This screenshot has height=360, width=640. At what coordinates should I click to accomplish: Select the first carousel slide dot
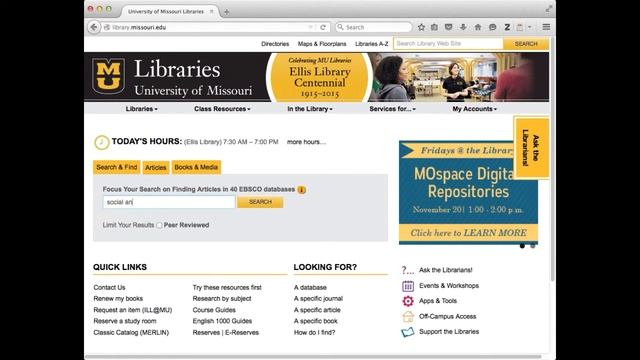(522, 246)
